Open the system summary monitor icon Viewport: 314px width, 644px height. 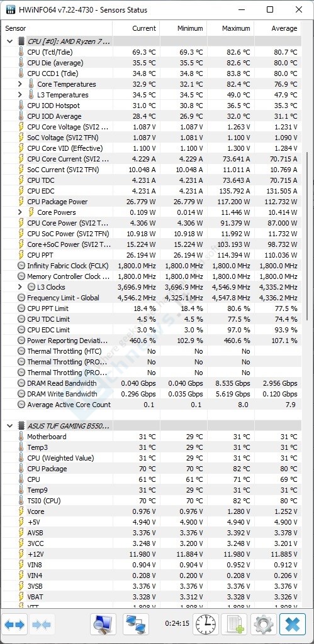104,625
